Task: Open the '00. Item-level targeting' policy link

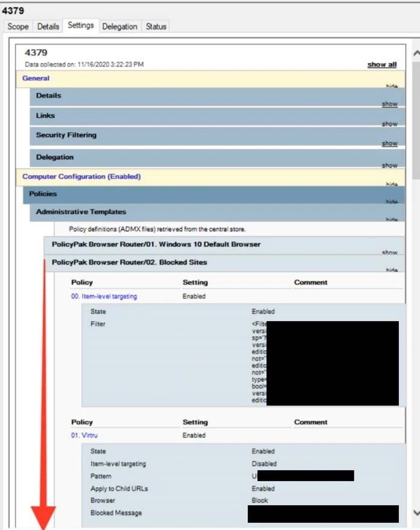Action: [104, 296]
